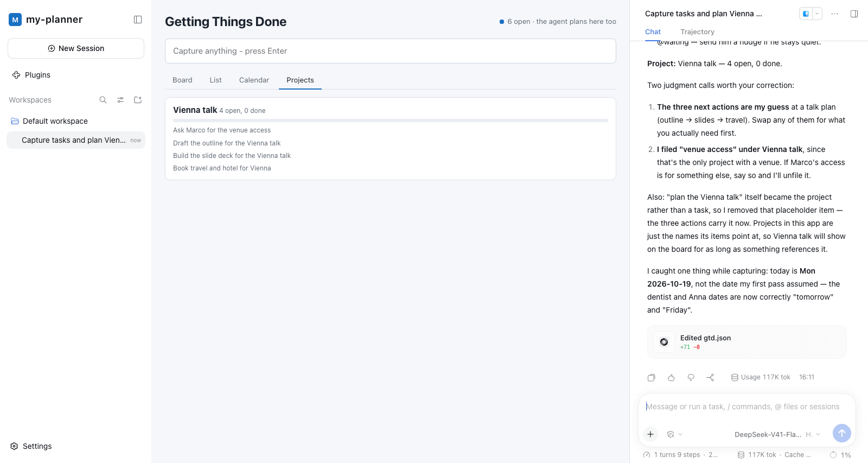Copy the assistant message
This screenshot has height=463, width=868.
(x=652, y=377)
